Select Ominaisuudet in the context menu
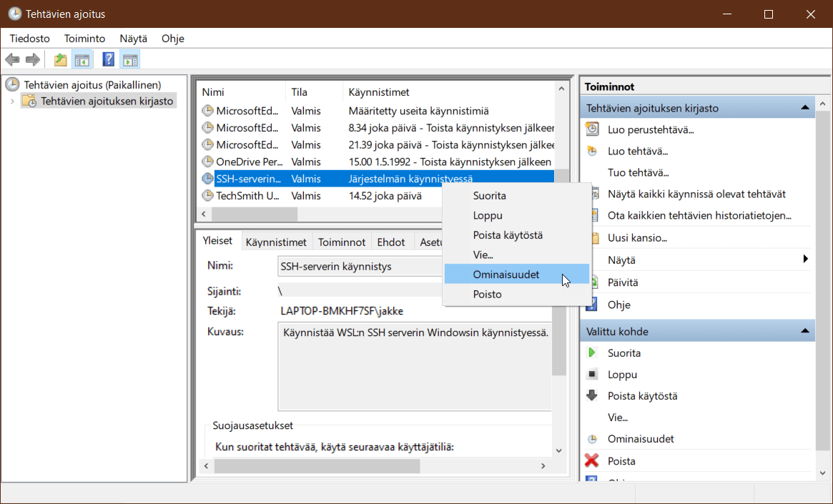 click(x=506, y=275)
